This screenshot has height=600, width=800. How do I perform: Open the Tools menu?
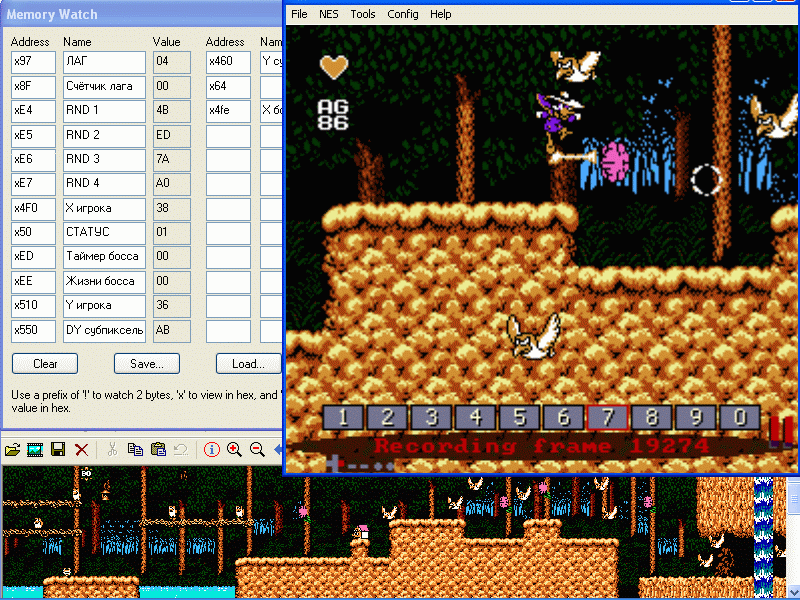pyautogui.click(x=363, y=14)
